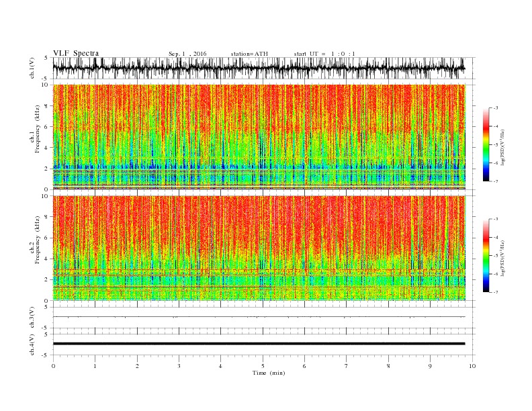532x411 pixels.
Task: Click the 'VLF Spectra' plot title
Action: [x=76, y=53]
